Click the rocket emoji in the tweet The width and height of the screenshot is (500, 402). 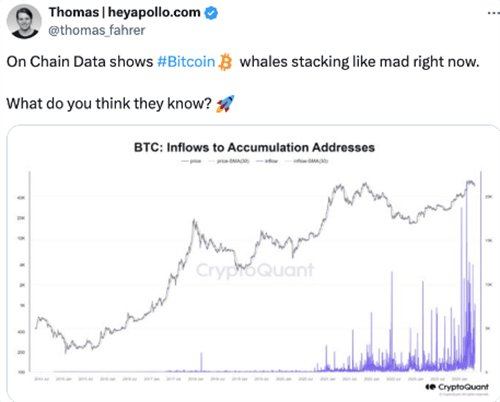225,104
